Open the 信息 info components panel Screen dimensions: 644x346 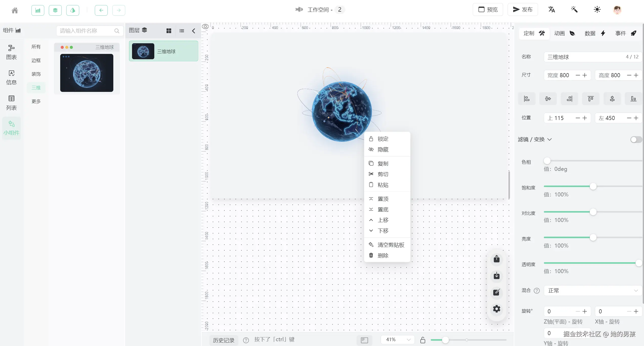click(x=11, y=77)
